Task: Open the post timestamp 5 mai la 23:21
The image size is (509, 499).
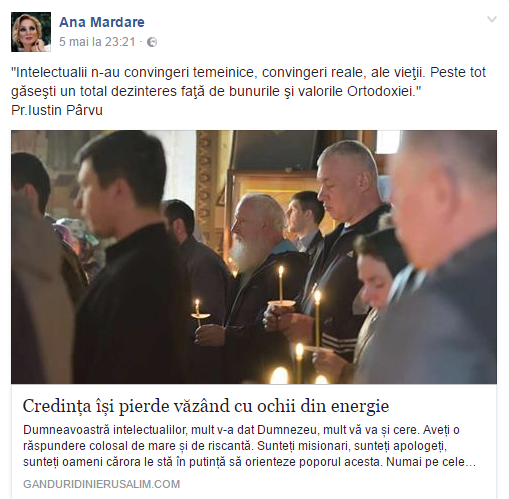Action: point(97,42)
